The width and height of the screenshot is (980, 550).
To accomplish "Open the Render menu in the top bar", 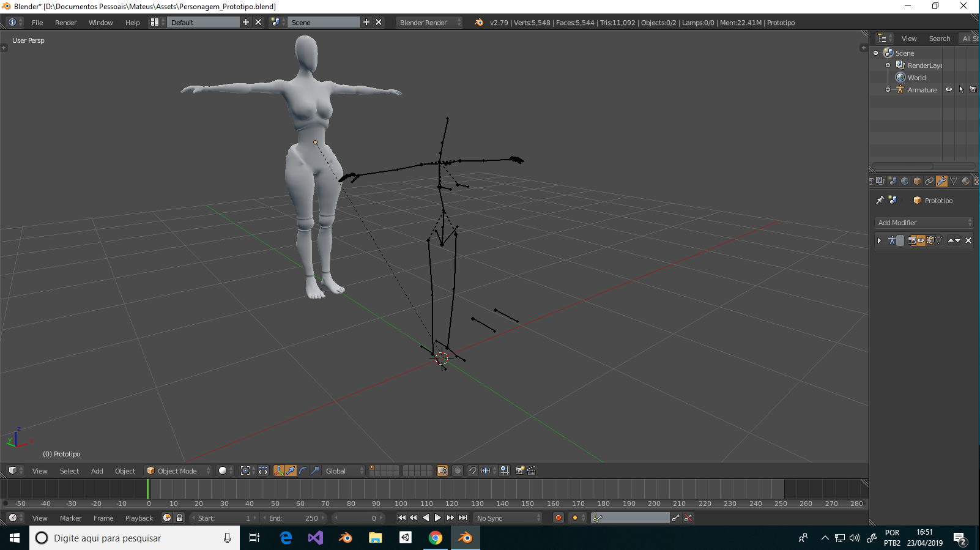I will [65, 23].
